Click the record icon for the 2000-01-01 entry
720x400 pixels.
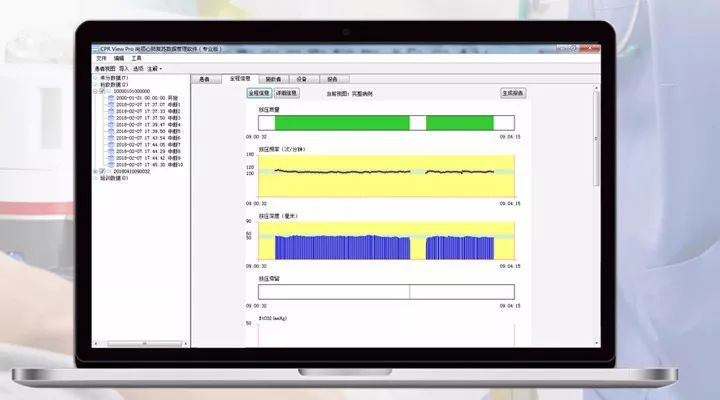pyautogui.click(x=111, y=97)
